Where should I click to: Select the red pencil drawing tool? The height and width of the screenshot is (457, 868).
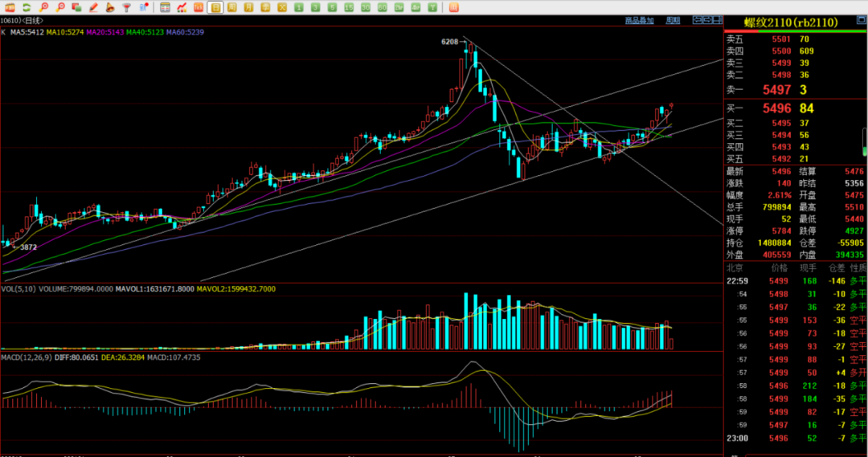point(93,7)
